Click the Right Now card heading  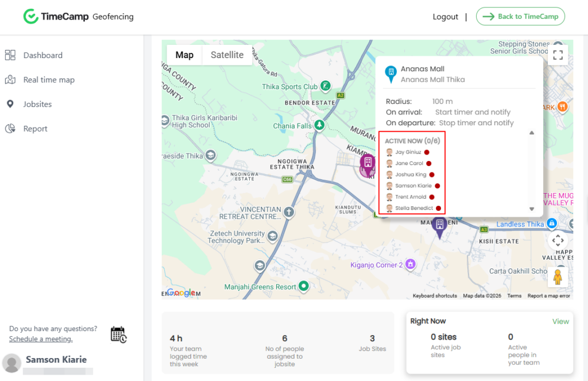point(428,321)
